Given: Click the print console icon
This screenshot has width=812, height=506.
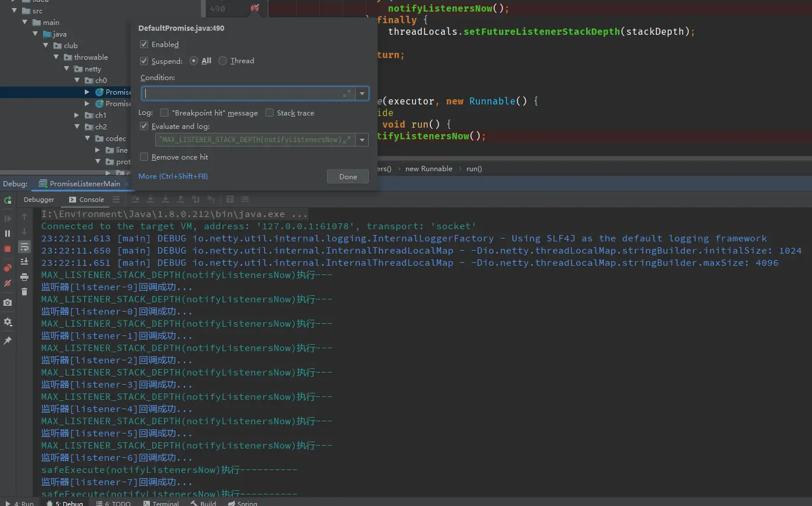Looking at the screenshot, I should pos(24,277).
